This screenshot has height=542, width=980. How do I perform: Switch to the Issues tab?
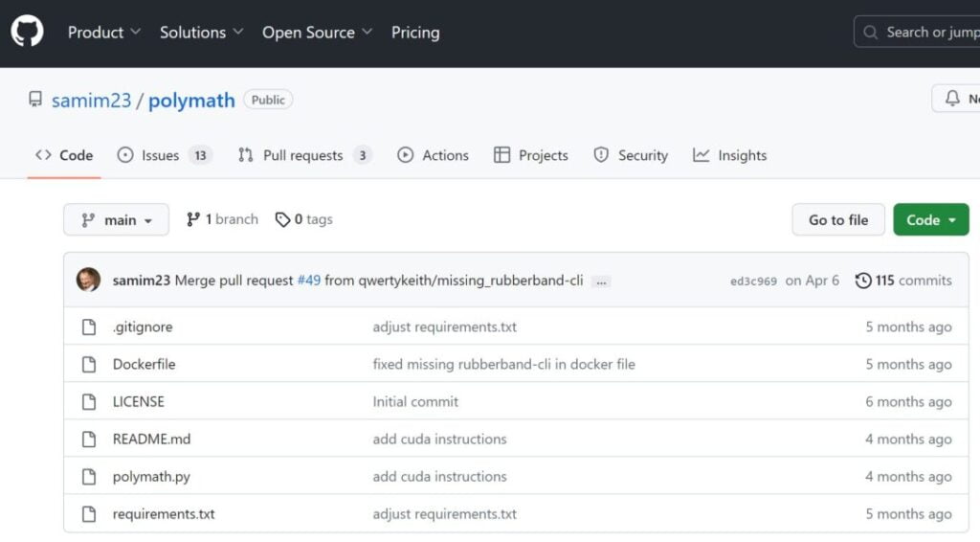click(161, 155)
